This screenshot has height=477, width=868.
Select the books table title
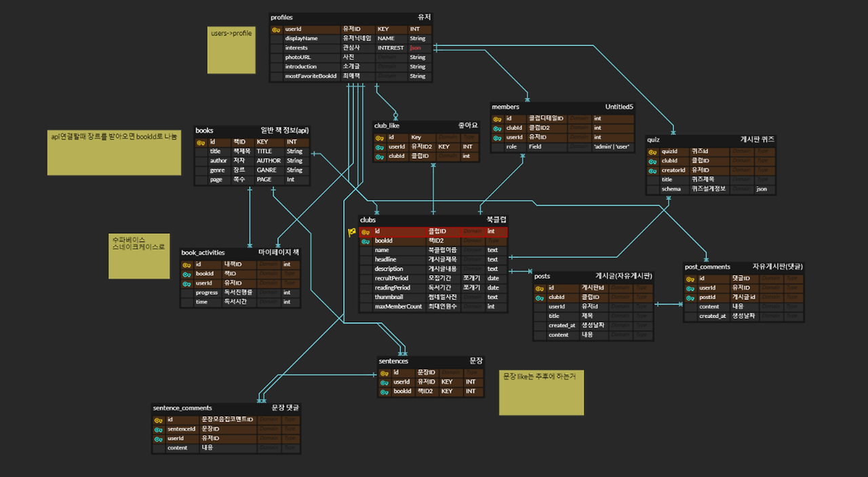[205, 130]
